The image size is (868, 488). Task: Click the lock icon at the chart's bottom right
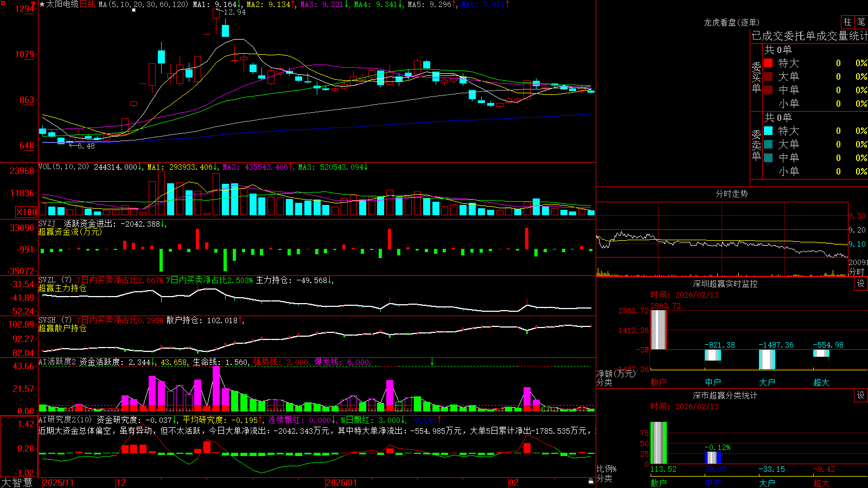pyautogui.click(x=591, y=481)
